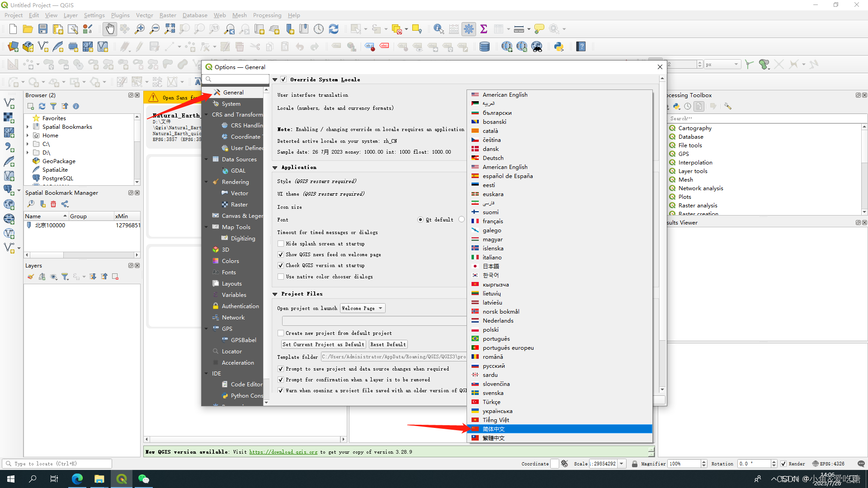The image size is (868, 488).
Task: Choose Deutsch in the language list
Action: (x=560, y=158)
